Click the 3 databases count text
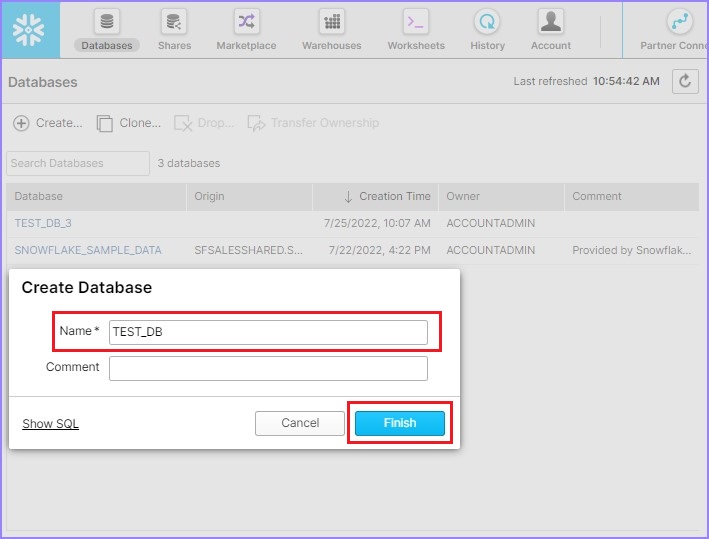This screenshot has height=539, width=709. pos(189,163)
